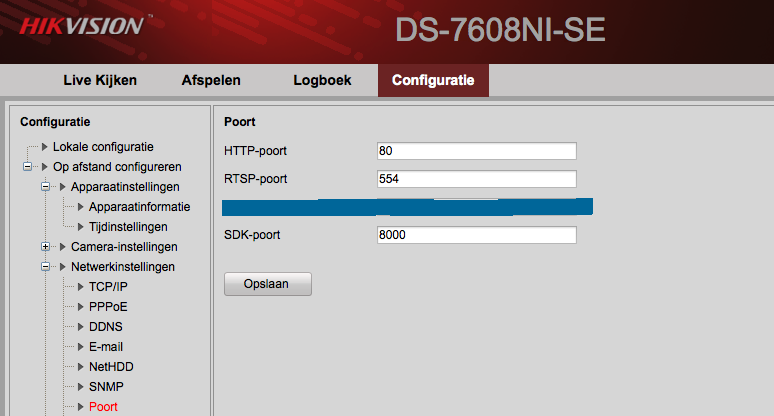Open the TCP/IP settings
Image resolution: width=774 pixels, height=416 pixels.
108,287
